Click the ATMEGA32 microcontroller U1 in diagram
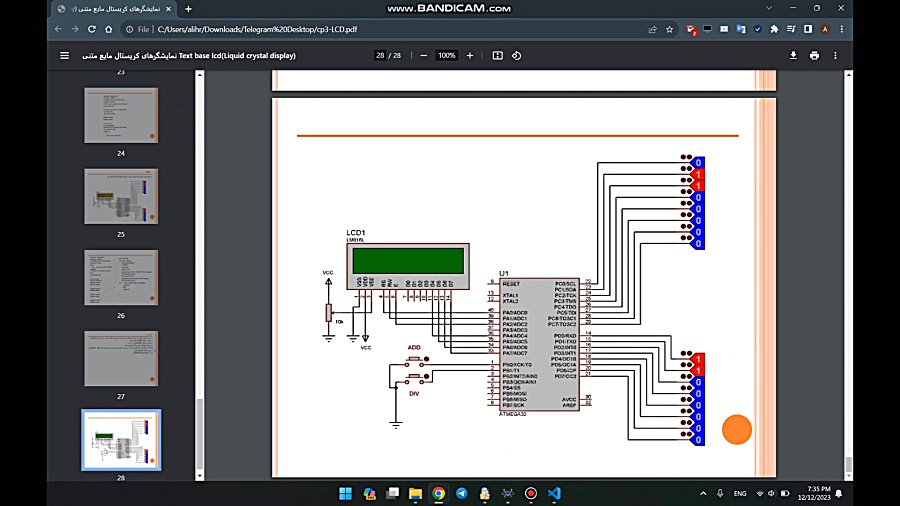 pos(539,344)
